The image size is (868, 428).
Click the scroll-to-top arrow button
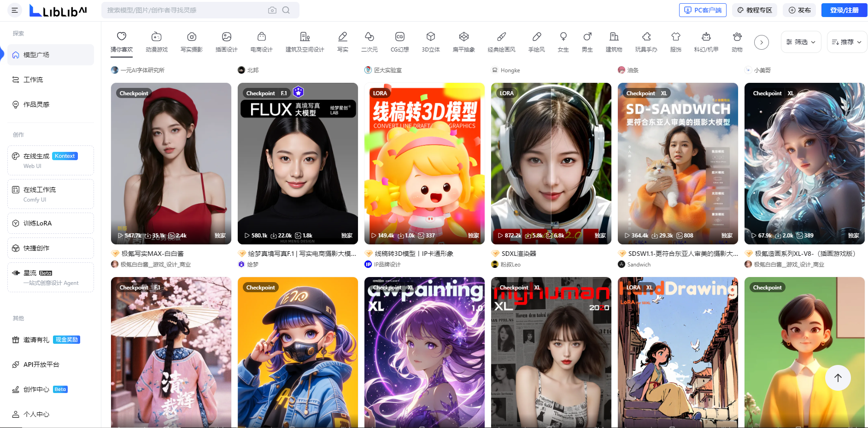coord(838,378)
